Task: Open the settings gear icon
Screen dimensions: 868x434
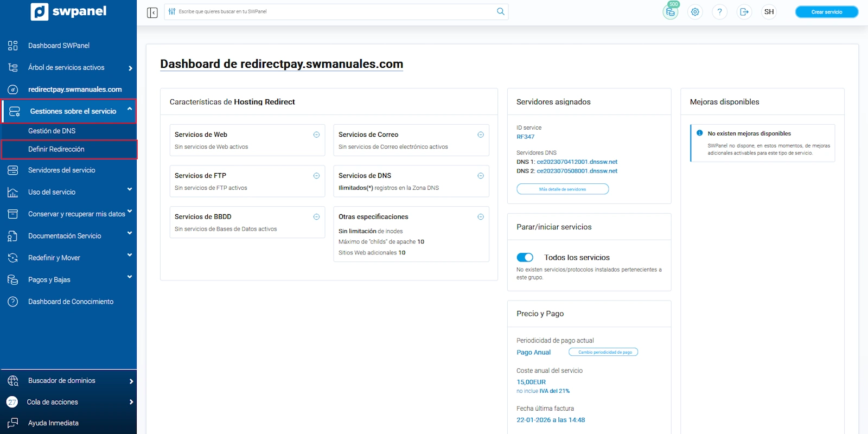Action: tap(695, 12)
